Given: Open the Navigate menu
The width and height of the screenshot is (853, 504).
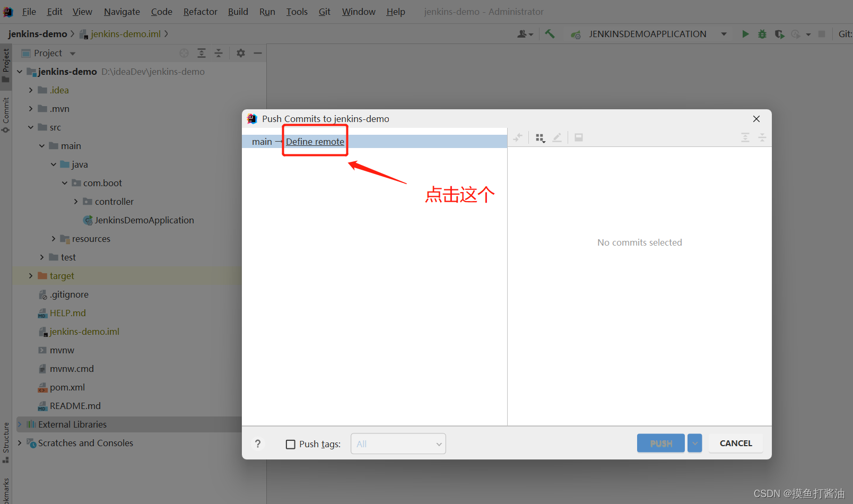Looking at the screenshot, I should click(121, 12).
